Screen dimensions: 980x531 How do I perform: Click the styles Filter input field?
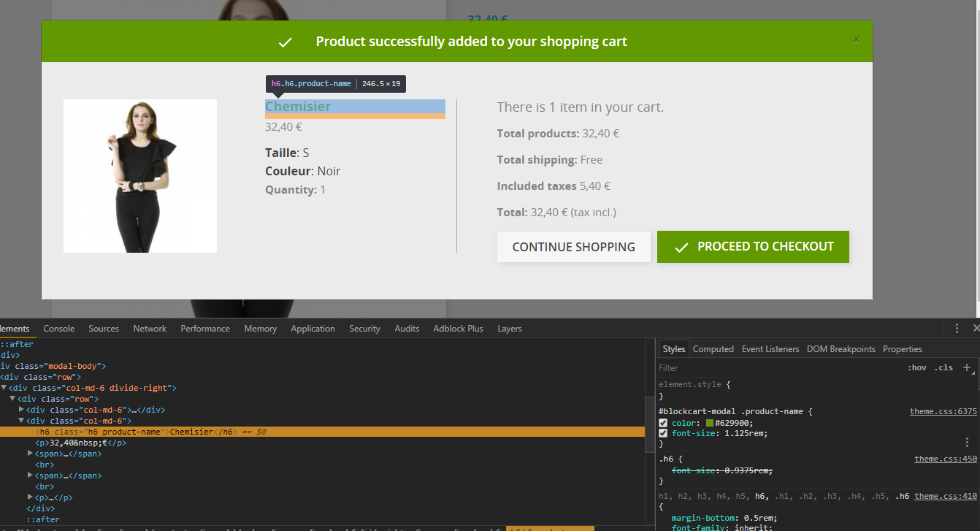778,368
